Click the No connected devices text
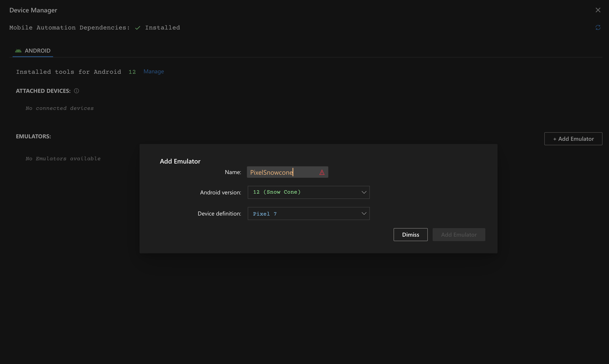This screenshot has height=364, width=609. coord(60,108)
